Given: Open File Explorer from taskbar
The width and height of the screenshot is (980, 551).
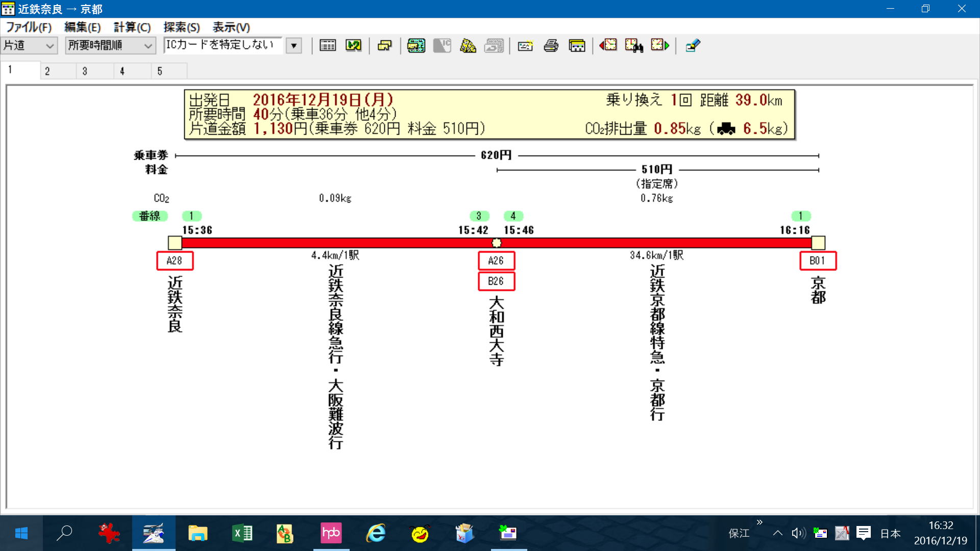Looking at the screenshot, I should click(198, 533).
